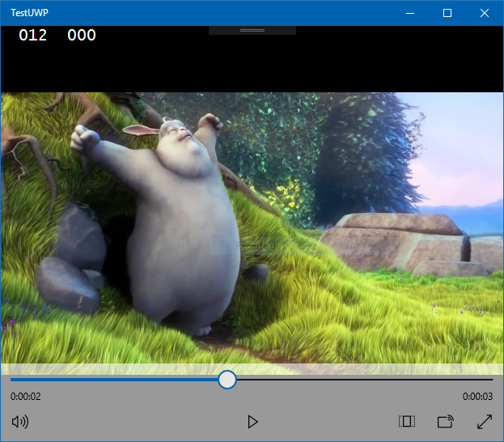Open the volume control
The width and height of the screenshot is (504, 442).
[x=20, y=422]
